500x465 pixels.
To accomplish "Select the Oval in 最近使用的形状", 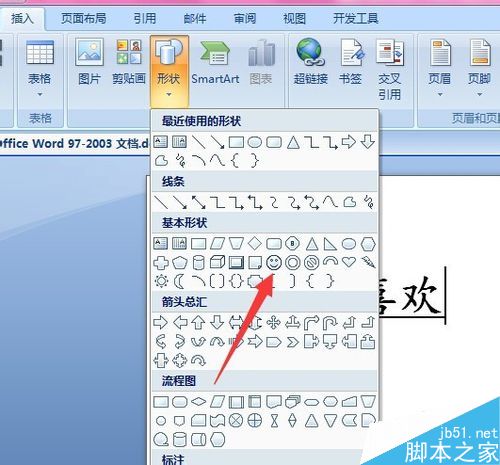I will click(255, 142).
